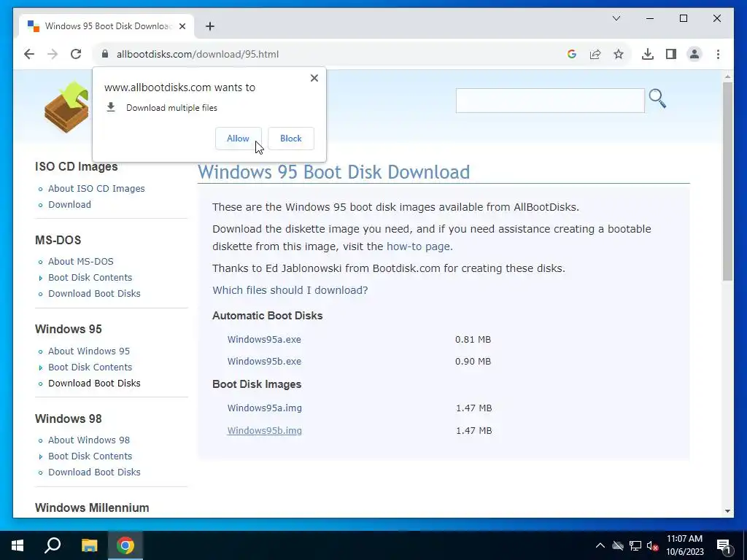
Task: Select the Windows 95 Boot Disk Download tab
Action: (x=106, y=26)
